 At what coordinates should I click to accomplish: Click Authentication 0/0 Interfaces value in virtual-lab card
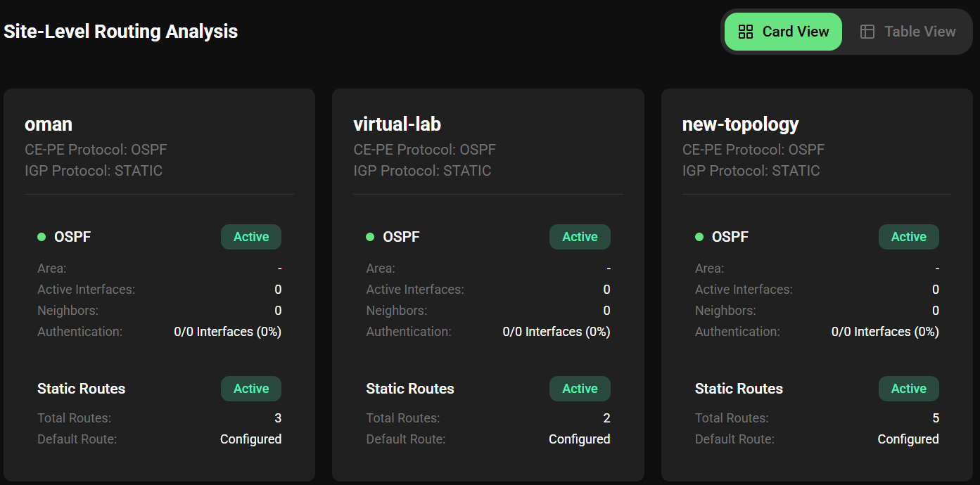click(556, 332)
